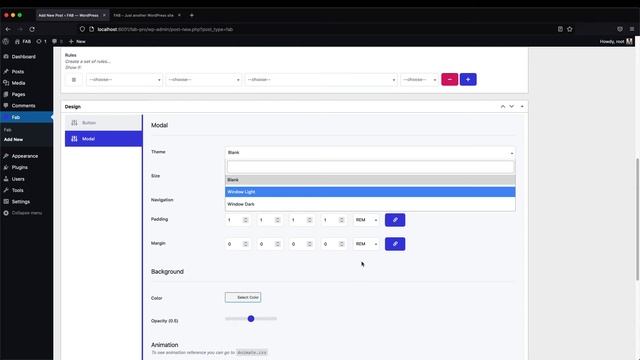Collapse the Theme dropdown showing Blank
This screenshot has width=640, height=360.
[370, 152]
